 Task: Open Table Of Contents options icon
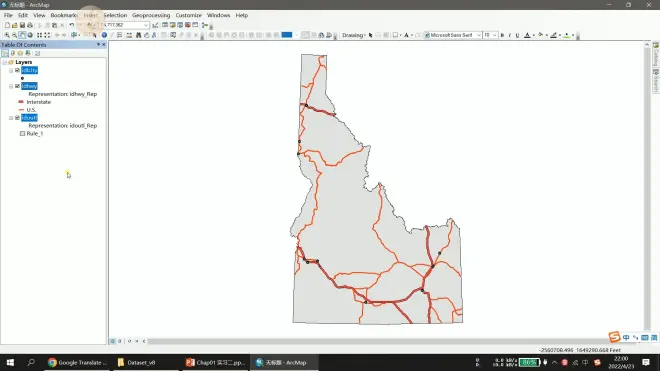tap(37, 53)
